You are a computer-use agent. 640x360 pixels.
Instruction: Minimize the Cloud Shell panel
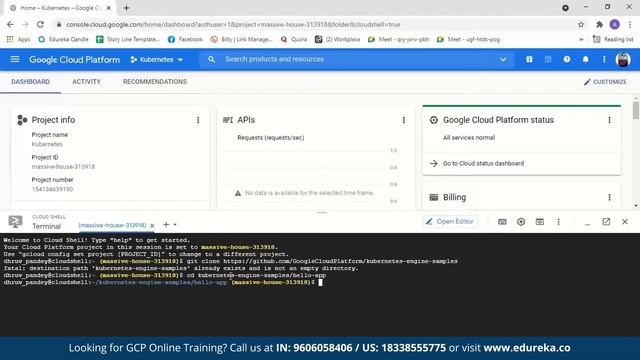pyautogui.click(x=587, y=223)
